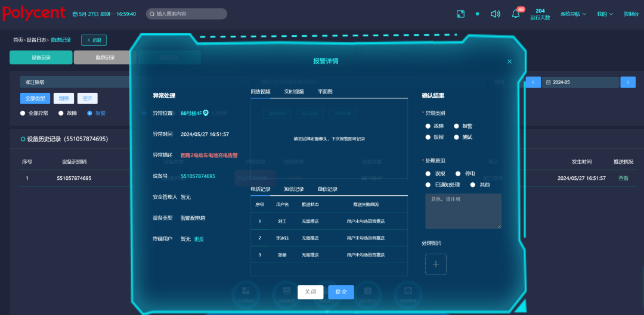Viewport: 644px width, 315px height.
Task: Open the 2024-05 date picker
Action: click(x=580, y=82)
